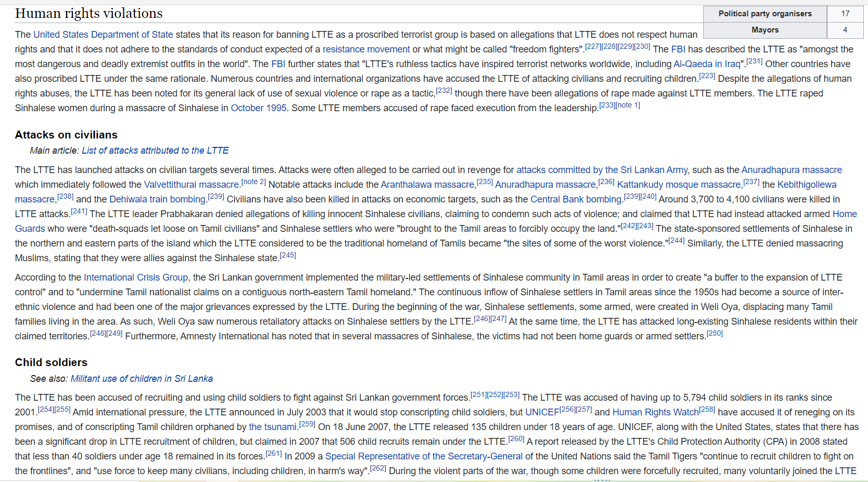Viewport: 868px width, 482px height.
Task: Open the Al-Qaeda in Iraq link
Action: (x=707, y=64)
